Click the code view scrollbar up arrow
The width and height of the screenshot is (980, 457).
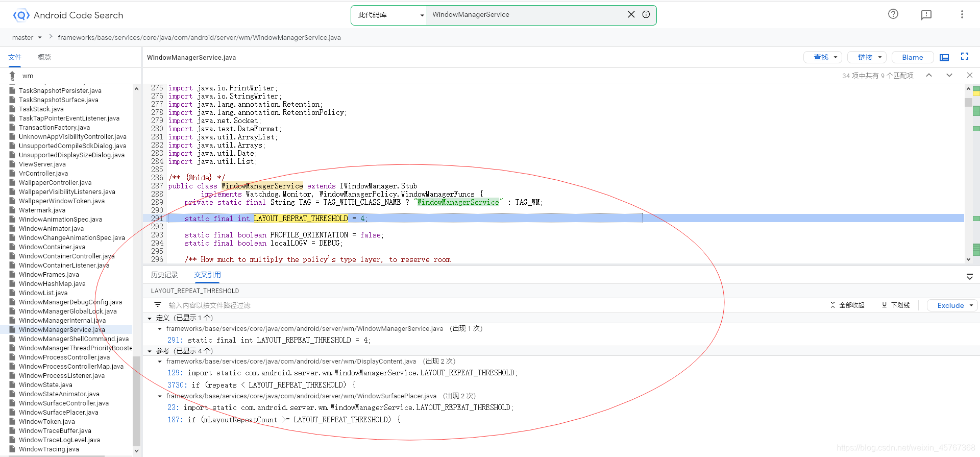point(968,89)
